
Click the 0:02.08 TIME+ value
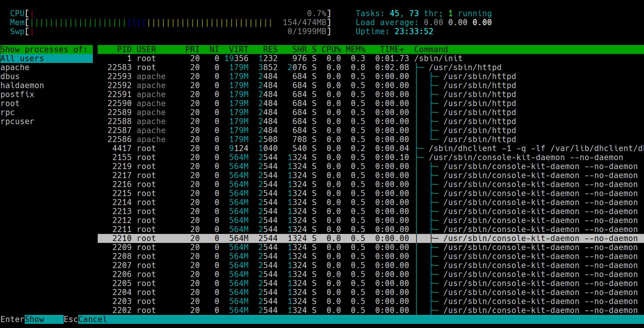coord(392,67)
